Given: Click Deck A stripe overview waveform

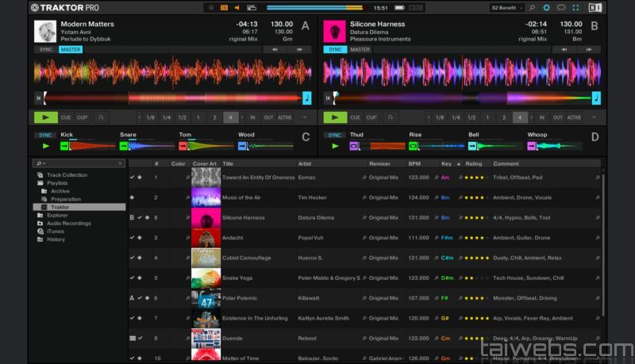Looking at the screenshot, I should coord(173,98).
